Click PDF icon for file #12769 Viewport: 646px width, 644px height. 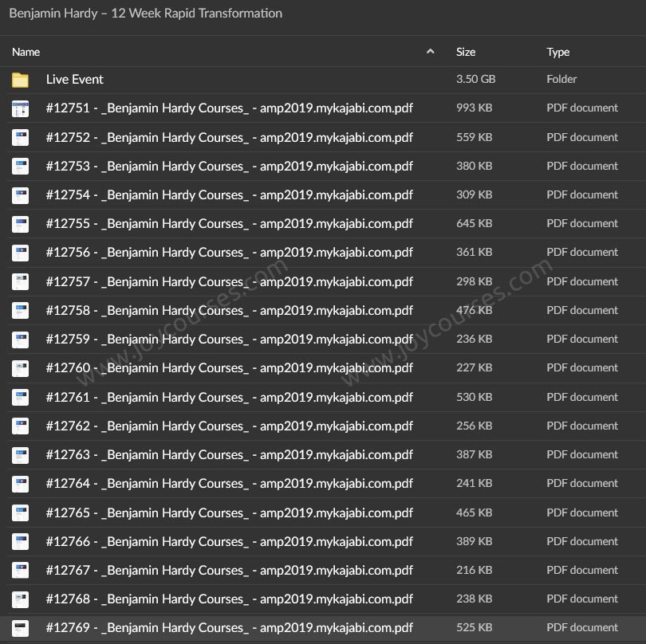(x=20, y=629)
